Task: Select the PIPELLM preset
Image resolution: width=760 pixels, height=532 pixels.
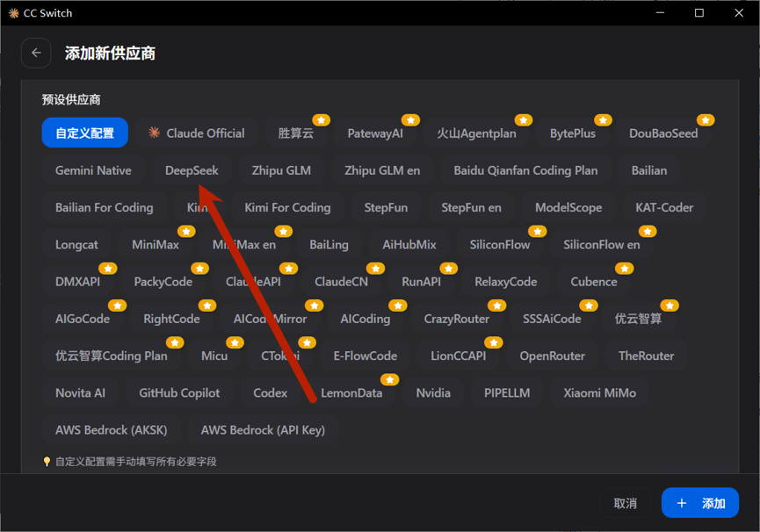Action: (507, 392)
